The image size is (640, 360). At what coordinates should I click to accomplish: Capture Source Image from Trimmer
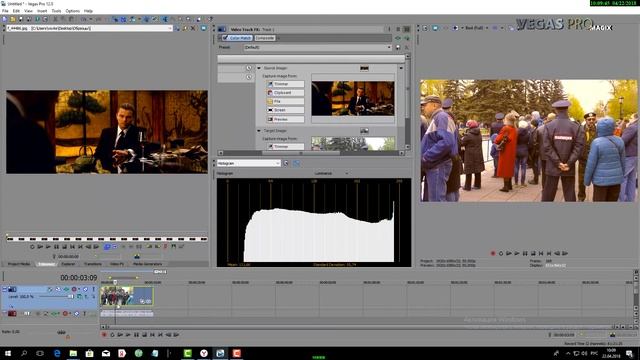(285, 84)
